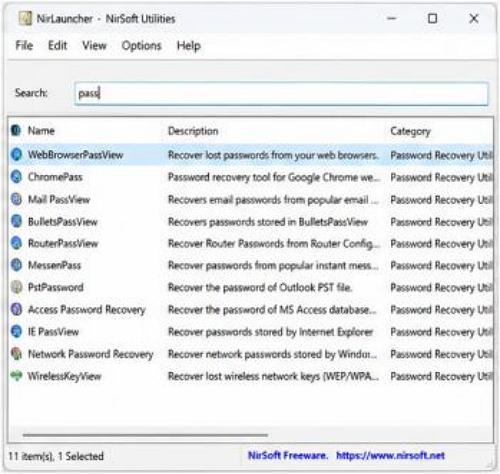500x474 pixels.
Task: Open the View menu
Action: coord(94,45)
